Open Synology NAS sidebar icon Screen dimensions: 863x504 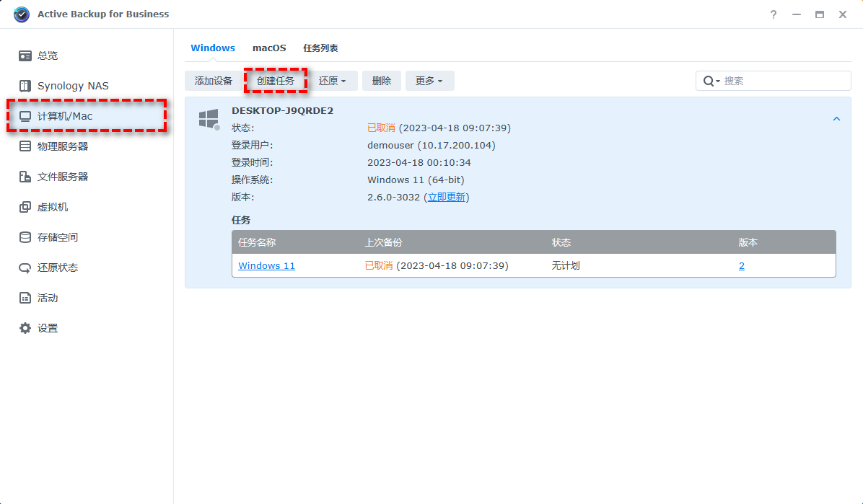pos(25,86)
